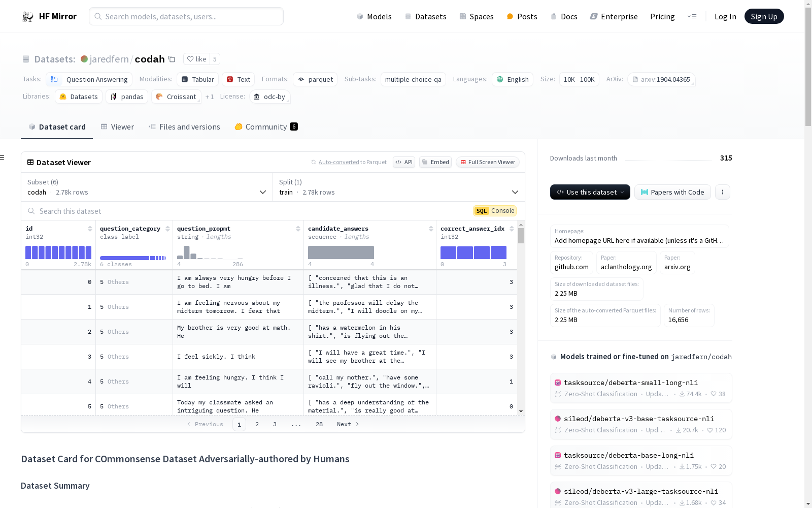812x508 pixels.
Task: Click the pandas library tag
Action: pos(127,97)
